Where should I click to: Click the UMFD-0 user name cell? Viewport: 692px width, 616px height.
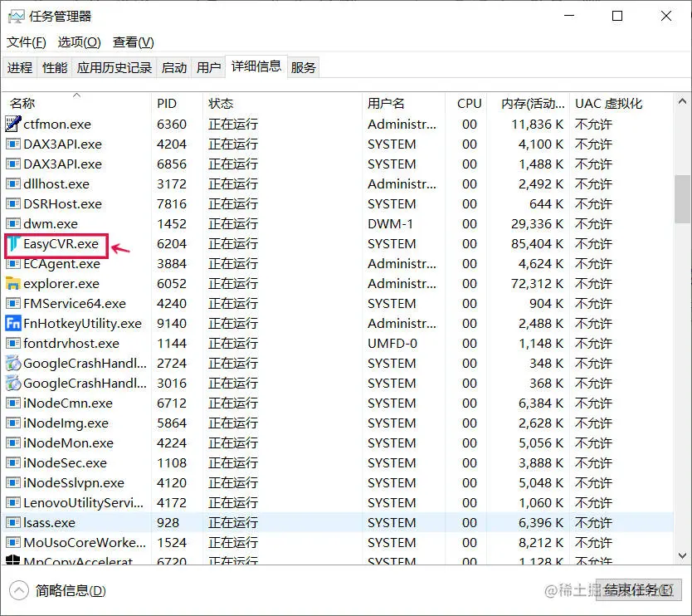[x=392, y=343]
